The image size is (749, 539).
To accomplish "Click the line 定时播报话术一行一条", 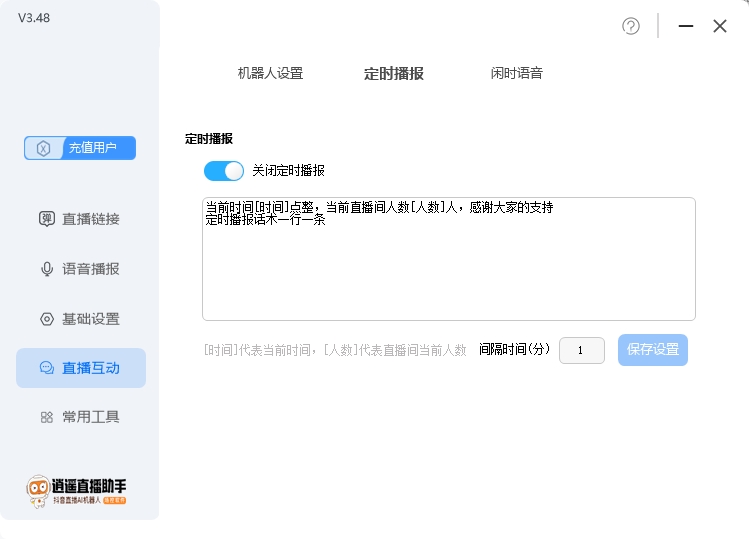I will click(x=266, y=220).
